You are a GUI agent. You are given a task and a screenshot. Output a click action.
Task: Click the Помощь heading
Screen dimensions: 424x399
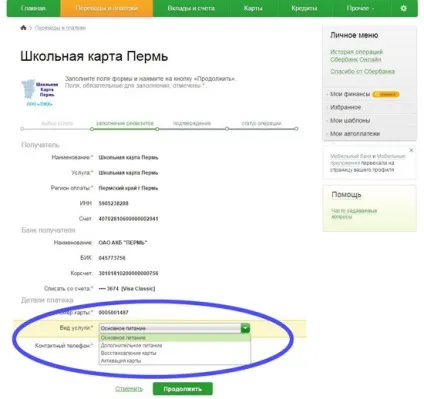[x=346, y=195]
